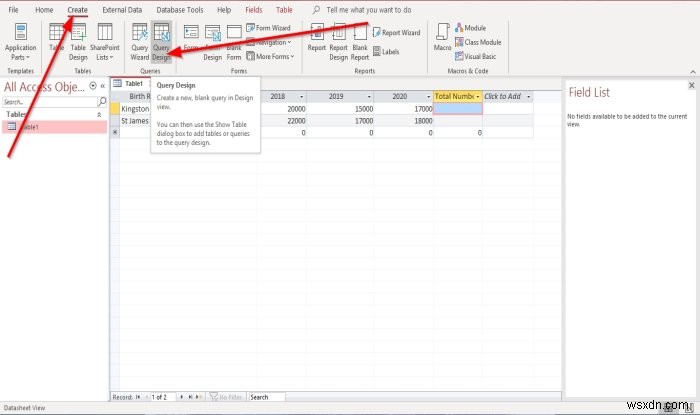Screen dimensions: 700x415
Task: Click the Labels button
Action: coord(386,52)
